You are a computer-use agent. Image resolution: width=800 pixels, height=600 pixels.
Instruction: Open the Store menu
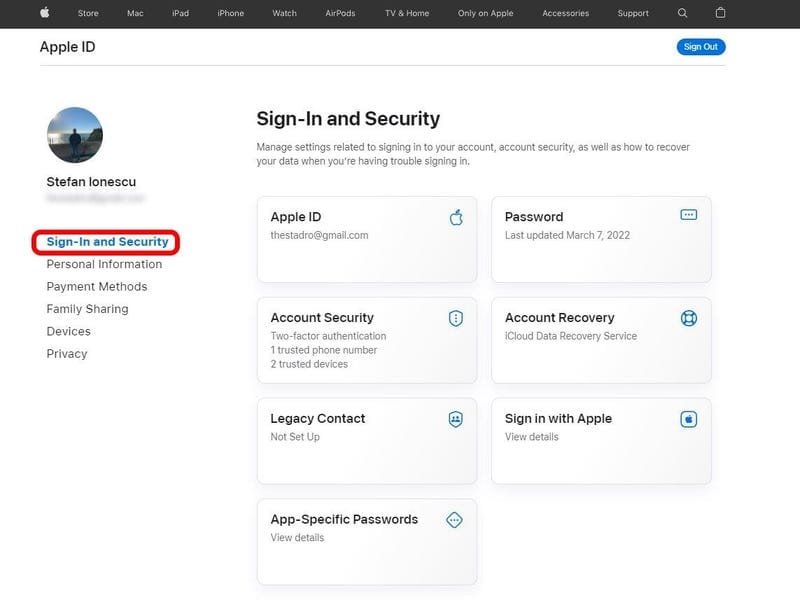[x=88, y=13]
